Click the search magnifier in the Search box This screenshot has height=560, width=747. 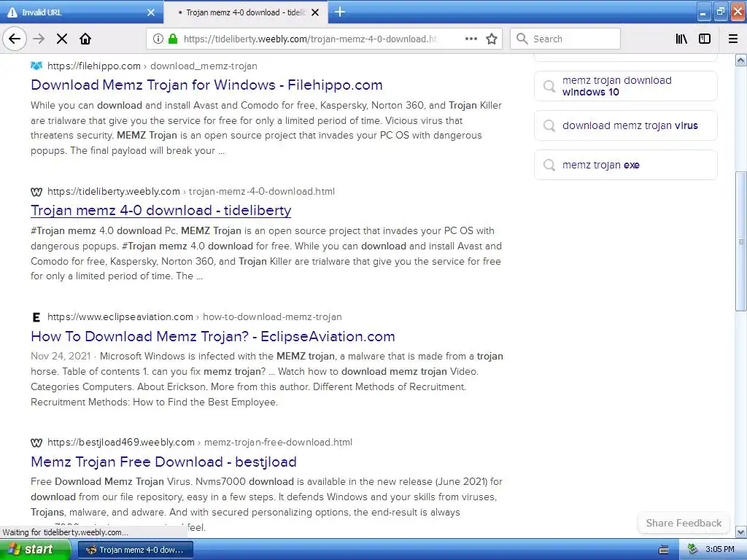click(522, 39)
